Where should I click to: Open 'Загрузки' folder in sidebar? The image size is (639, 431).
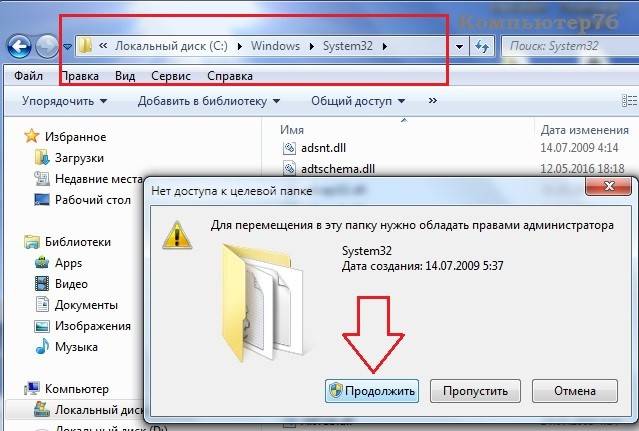point(79,158)
